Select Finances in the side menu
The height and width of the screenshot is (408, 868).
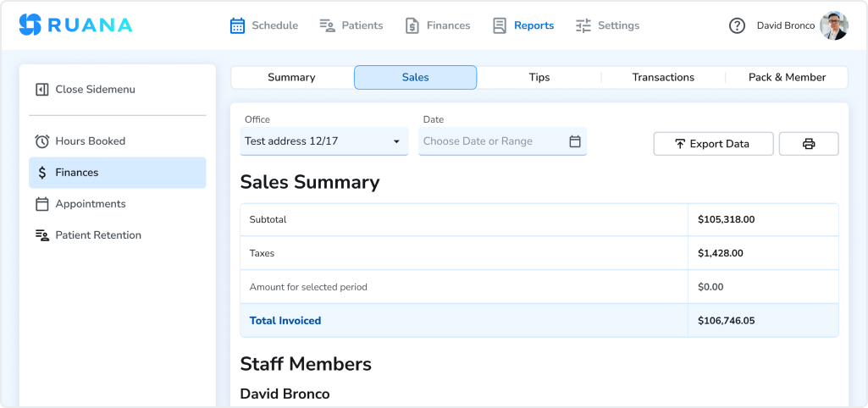[x=77, y=173]
